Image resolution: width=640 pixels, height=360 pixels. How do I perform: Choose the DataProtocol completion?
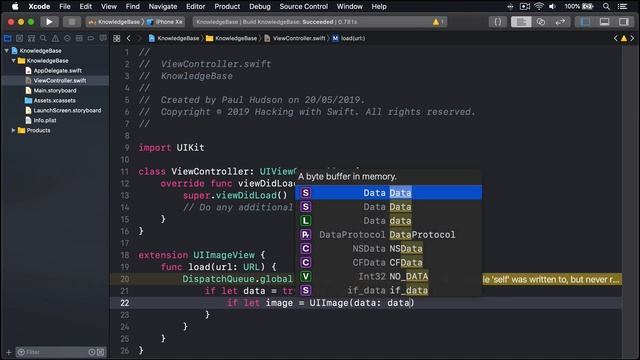pos(389,235)
